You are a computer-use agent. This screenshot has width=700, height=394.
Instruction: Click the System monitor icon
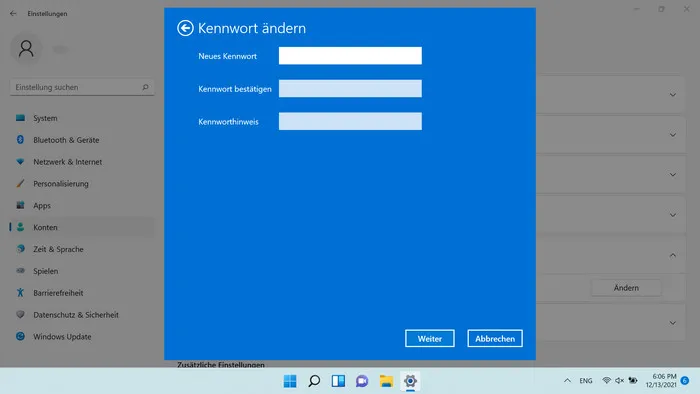(x=20, y=118)
